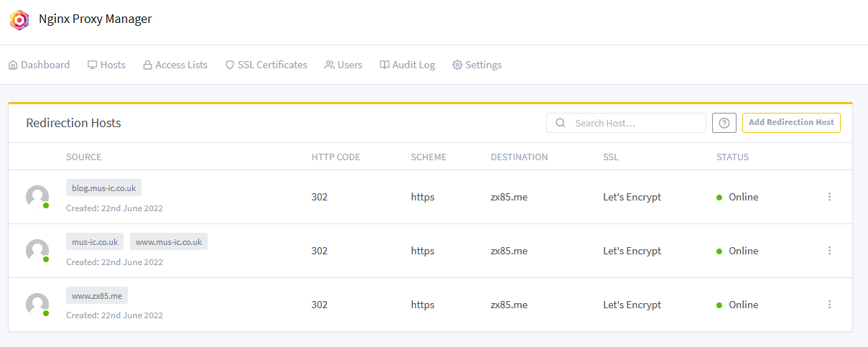
Task: Click the Add Redirection Host button
Action: click(791, 123)
